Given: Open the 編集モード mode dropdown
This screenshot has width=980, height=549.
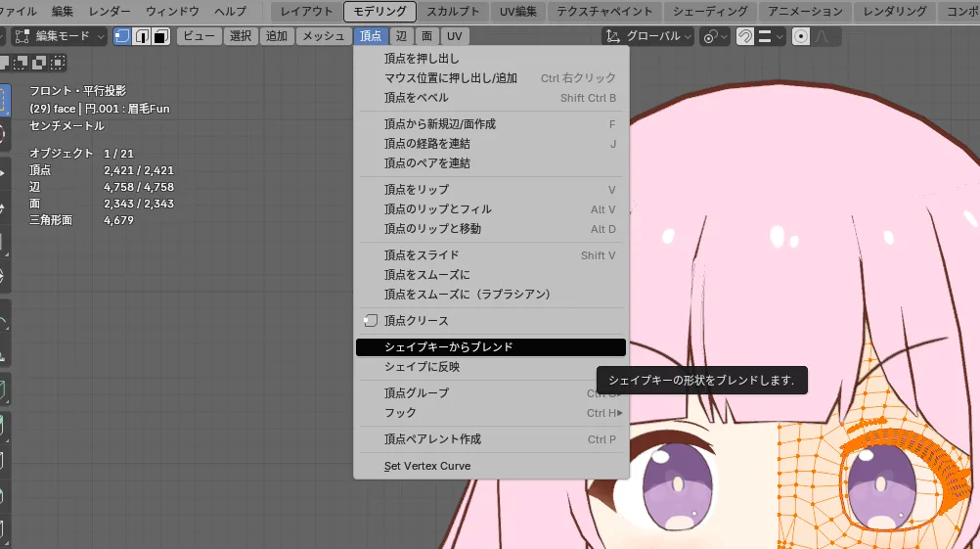Looking at the screenshot, I should (x=59, y=36).
